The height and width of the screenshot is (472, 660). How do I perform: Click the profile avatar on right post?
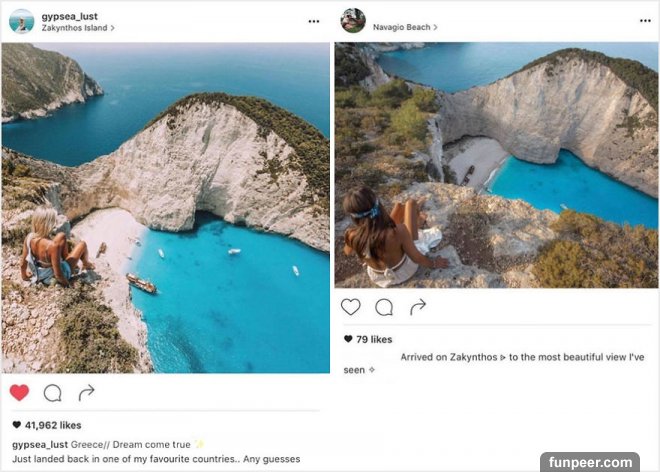click(x=352, y=21)
